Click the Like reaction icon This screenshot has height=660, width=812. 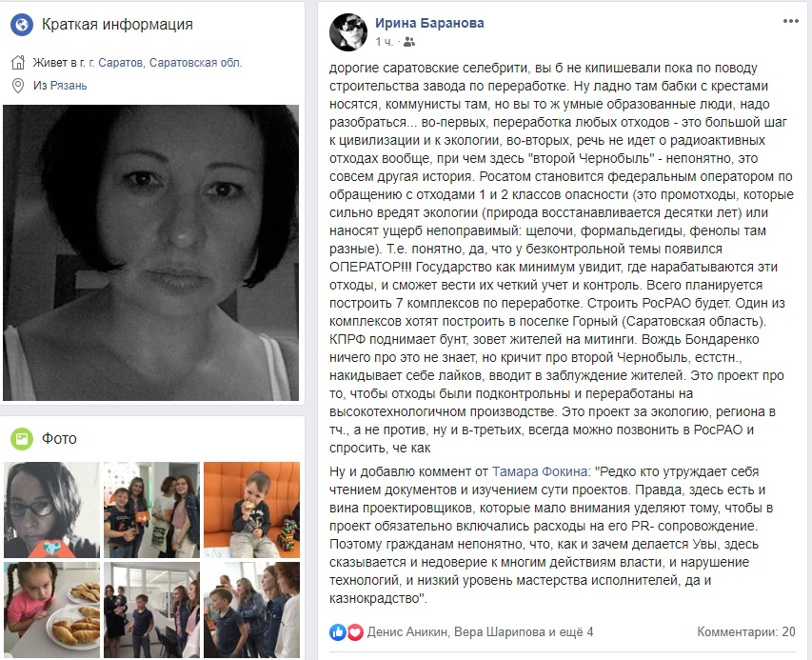[338, 632]
